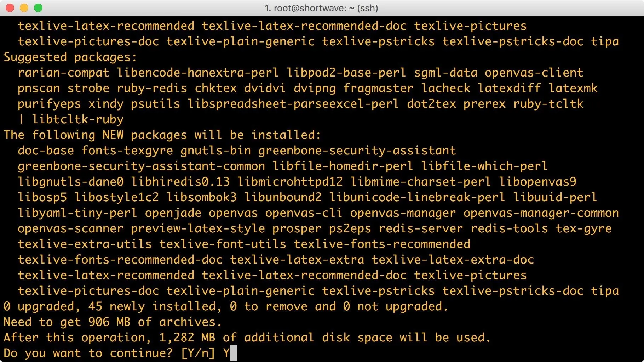Image resolution: width=644 pixels, height=362 pixels.
Task: Click the text 'Suggested packages:'
Action: [x=70, y=57]
